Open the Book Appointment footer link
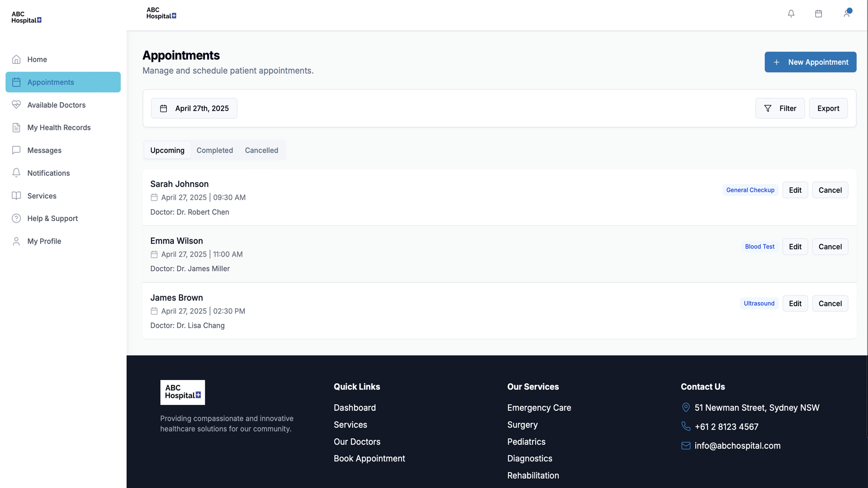Image resolution: width=868 pixels, height=488 pixels. coord(369,458)
